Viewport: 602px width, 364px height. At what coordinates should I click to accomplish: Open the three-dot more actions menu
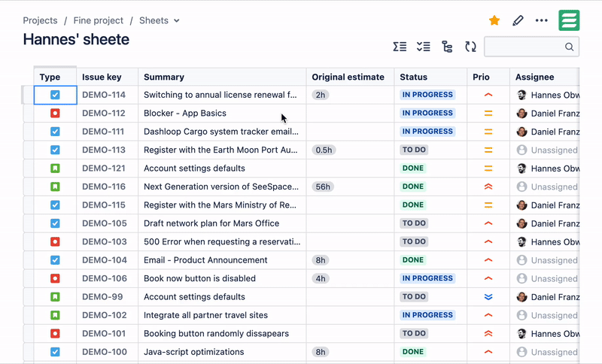[x=541, y=20]
